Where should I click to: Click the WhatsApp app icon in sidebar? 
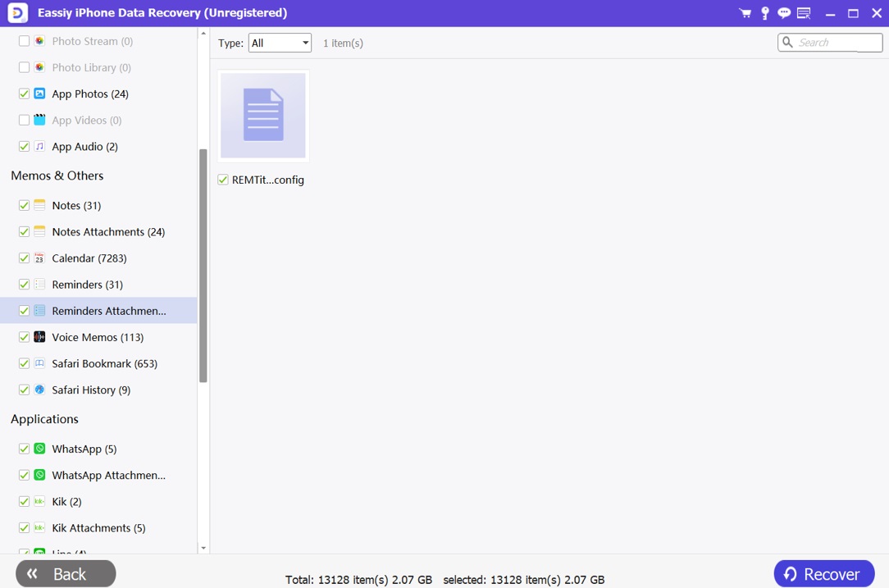[39, 449]
